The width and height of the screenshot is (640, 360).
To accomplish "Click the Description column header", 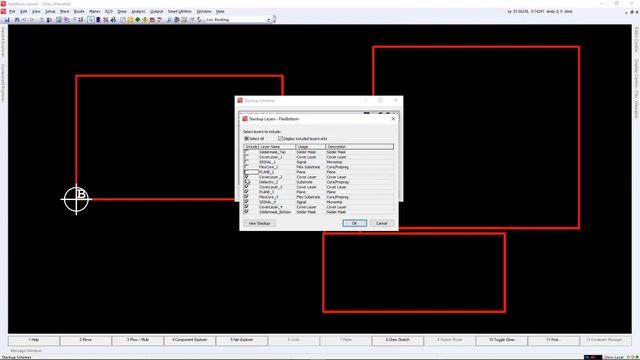I will (x=360, y=147).
